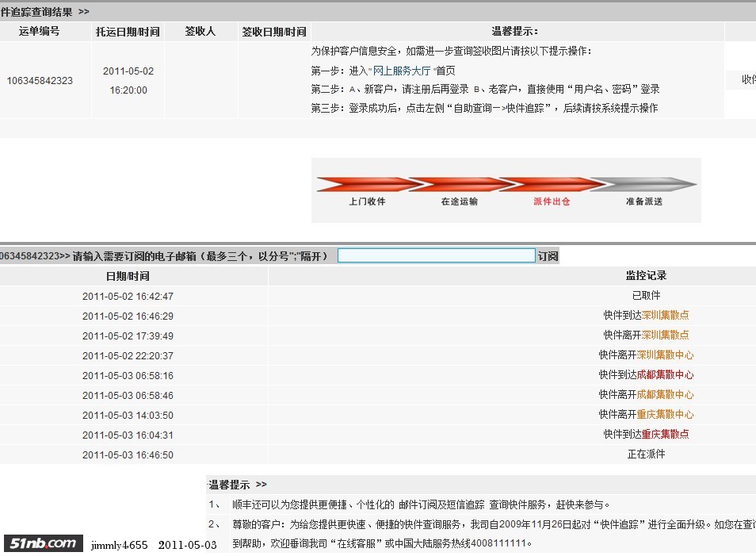Click timestamp 2011-05-03 14:03:50
Image resolution: width=756 pixels, height=556 pixels.
pyautogui.click(x=128, y=415)
